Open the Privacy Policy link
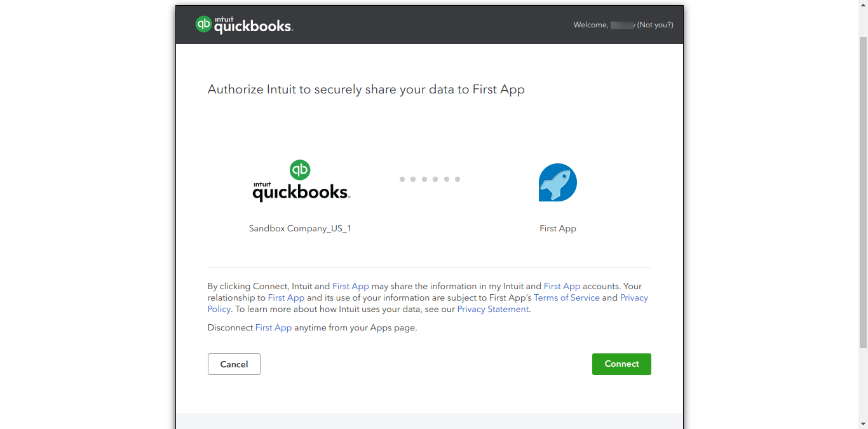The image size is (868, 429). pos(634,297)
